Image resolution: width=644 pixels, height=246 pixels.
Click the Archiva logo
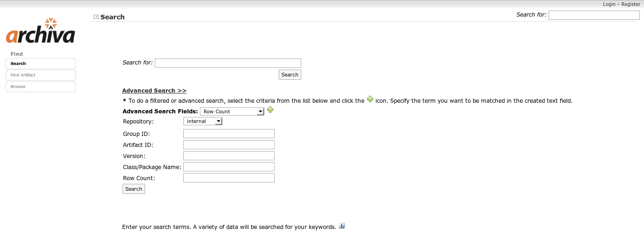point(41,31)
